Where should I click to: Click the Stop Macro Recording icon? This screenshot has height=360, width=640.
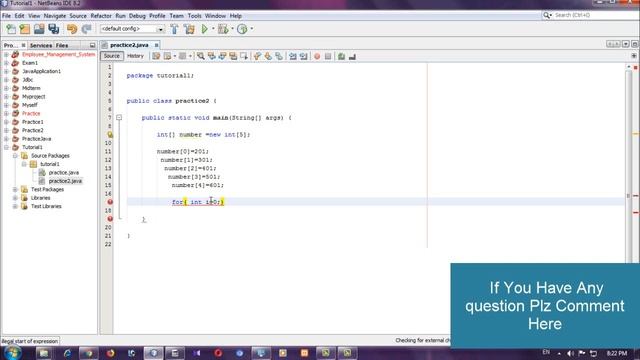point(328,56)
